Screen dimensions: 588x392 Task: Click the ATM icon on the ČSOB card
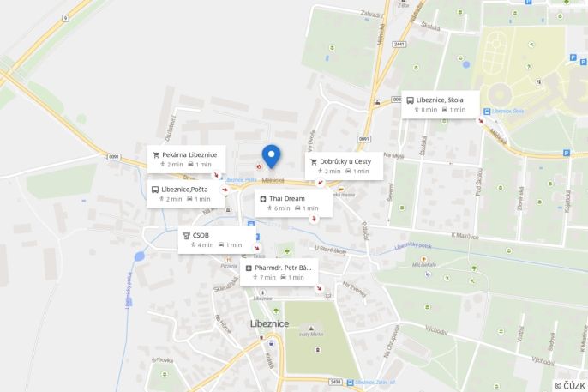tap(186, 236)
